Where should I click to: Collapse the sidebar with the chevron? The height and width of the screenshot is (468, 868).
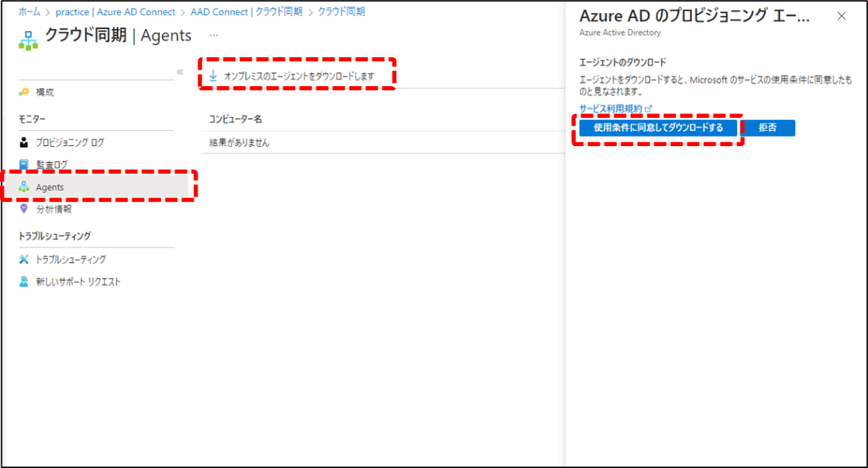(x=180, y=72)
